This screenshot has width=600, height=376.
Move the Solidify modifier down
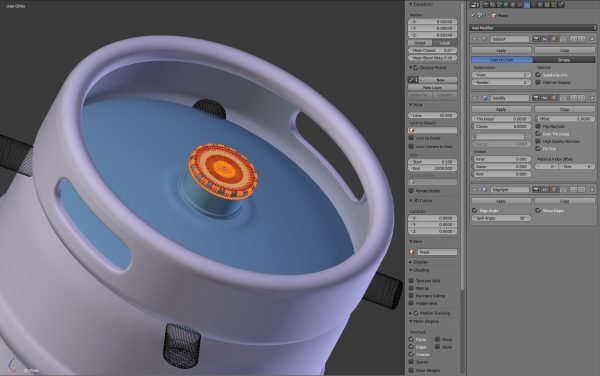click(x=582, y=98)
